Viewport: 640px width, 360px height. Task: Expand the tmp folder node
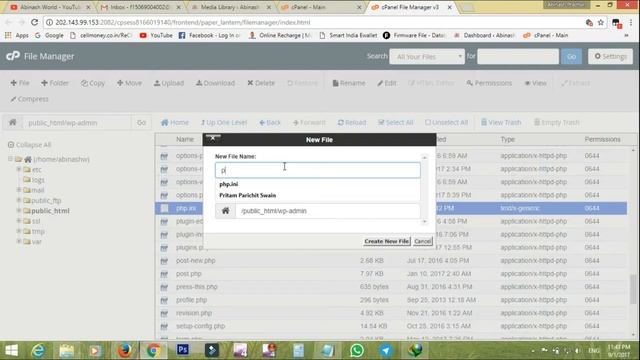pyautogui.click(x=18, y=231)
